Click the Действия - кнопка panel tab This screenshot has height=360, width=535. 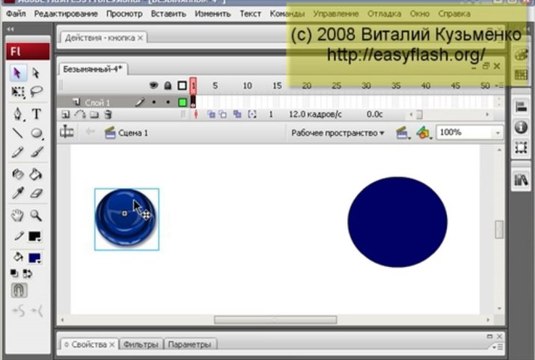click(103, 38)
